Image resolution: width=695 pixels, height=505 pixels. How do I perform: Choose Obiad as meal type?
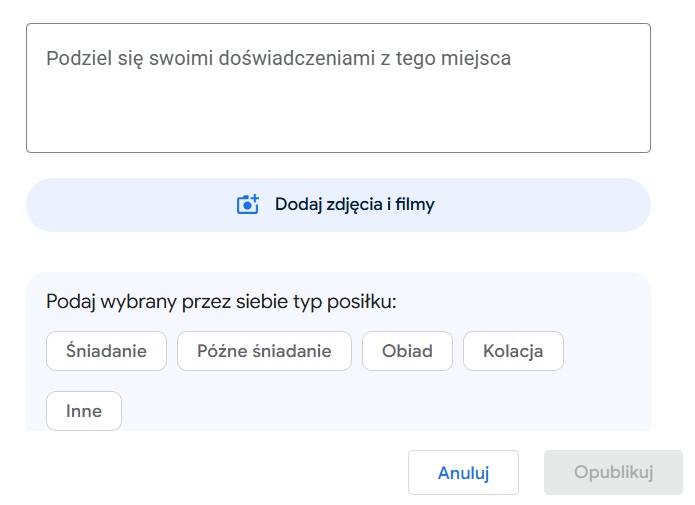tap(407, 351)
